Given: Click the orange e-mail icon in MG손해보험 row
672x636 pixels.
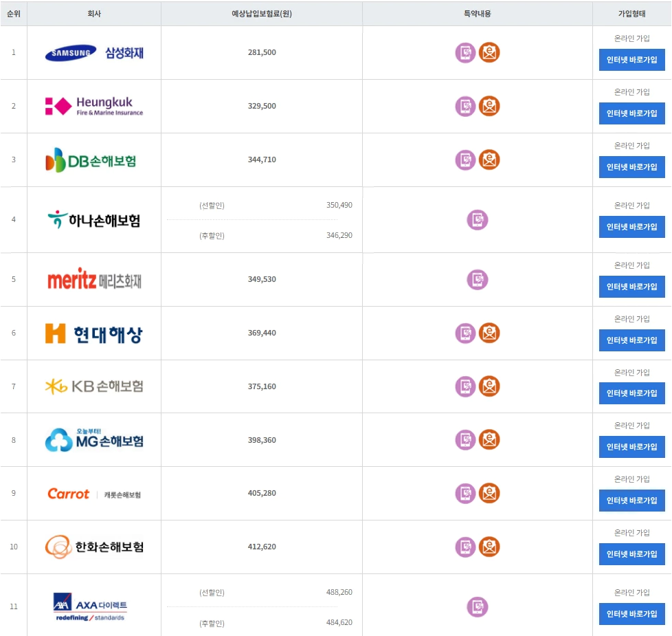Looking at the screenshot, I should point(489,440).
